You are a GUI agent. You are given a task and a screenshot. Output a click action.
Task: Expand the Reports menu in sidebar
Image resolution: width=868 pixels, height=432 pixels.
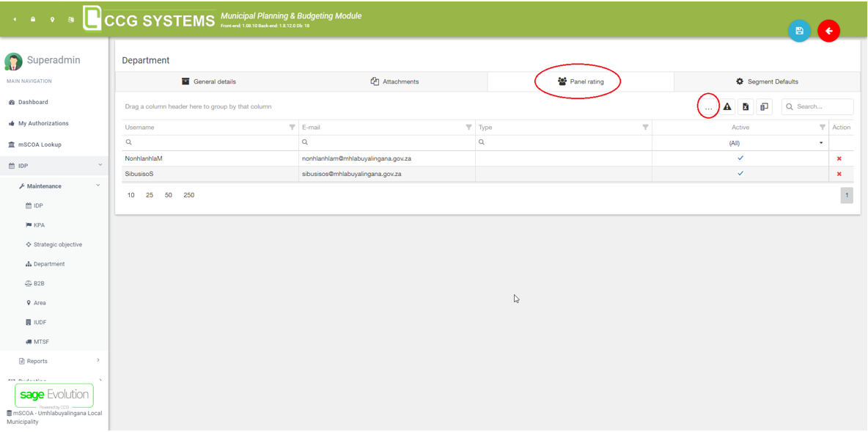point(98,361)
